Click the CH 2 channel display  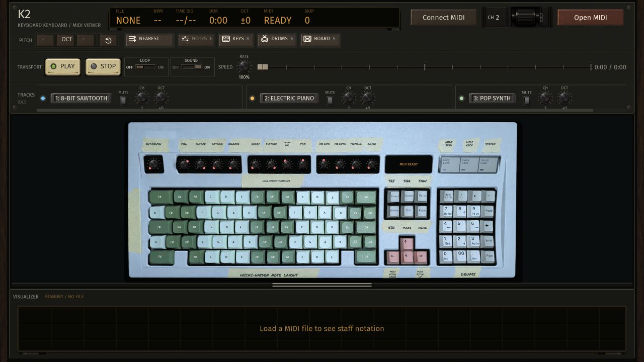point(496,17)
